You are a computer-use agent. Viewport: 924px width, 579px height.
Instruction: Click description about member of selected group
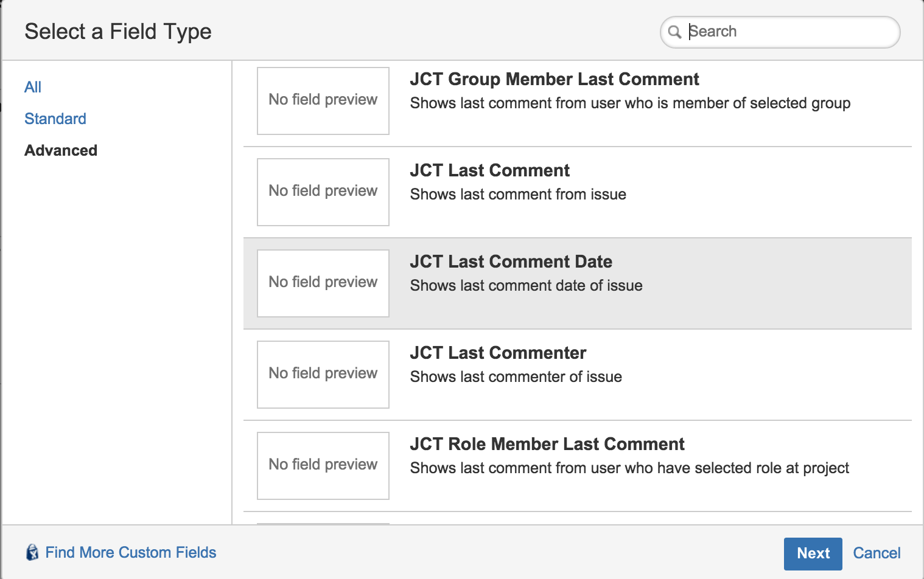pos(630,103)
